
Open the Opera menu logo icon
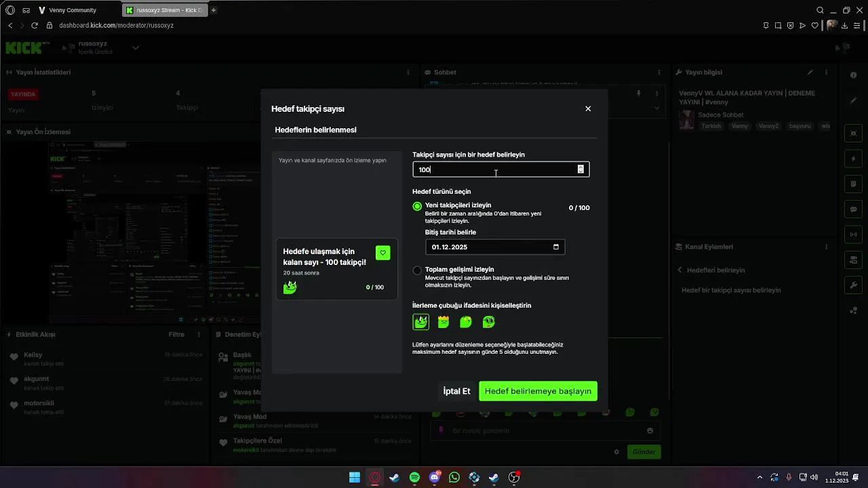click(10, 10)
